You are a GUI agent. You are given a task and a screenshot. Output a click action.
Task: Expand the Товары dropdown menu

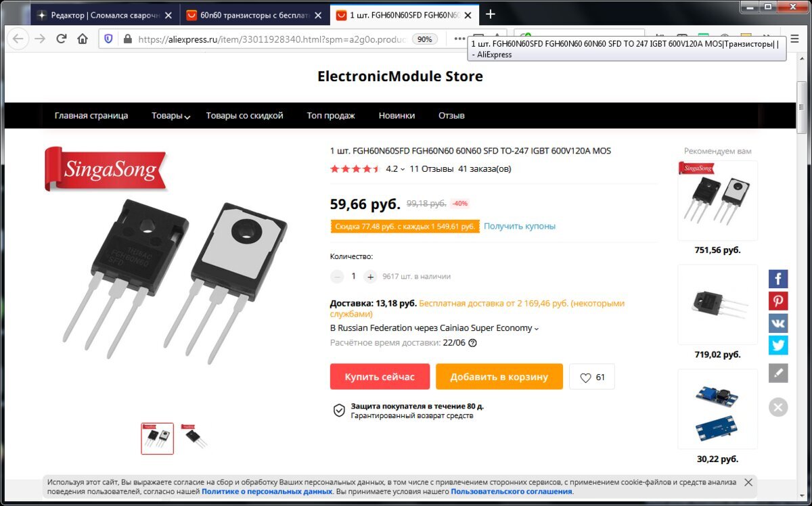(171, 116)
